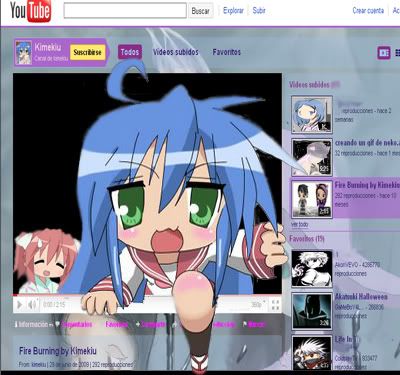The width and height of the screenshot is (400, 375).
Task: Mute the video using the speaker icon
Action: 32,305
